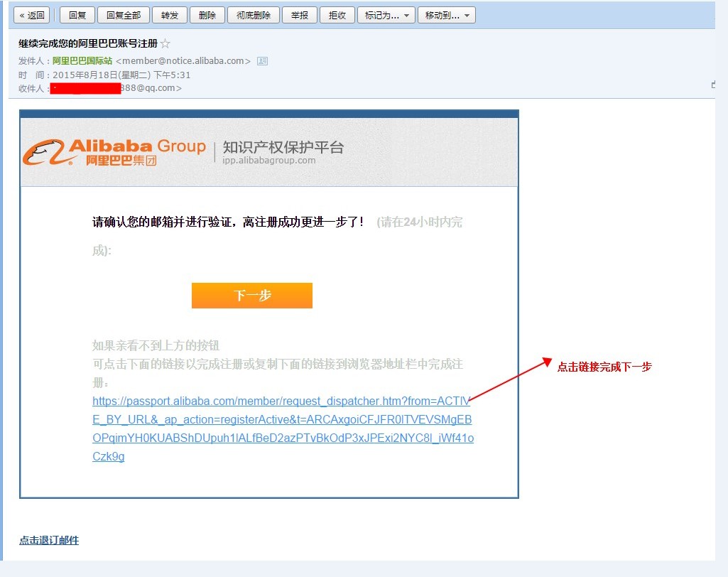Click the recipient address ending 888@qq.com
Screen dimensions: 728x577
click(116, 88)
